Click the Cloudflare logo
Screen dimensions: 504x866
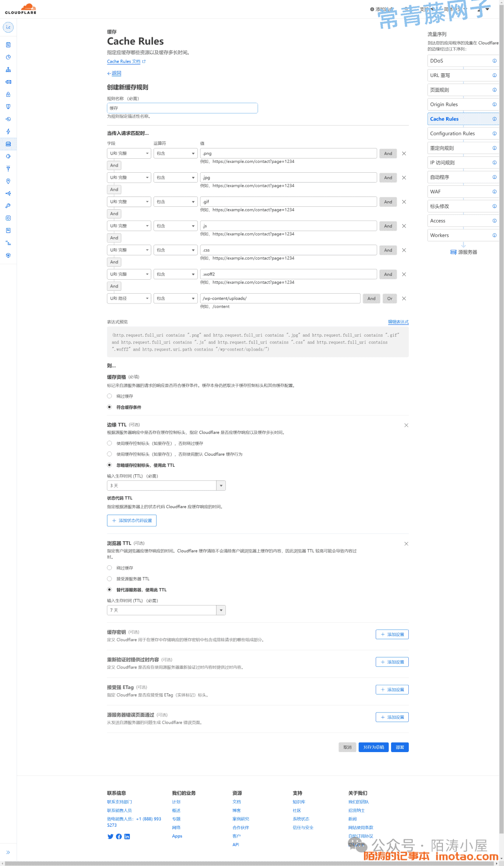pyautogui.click(x=21, y=9)
